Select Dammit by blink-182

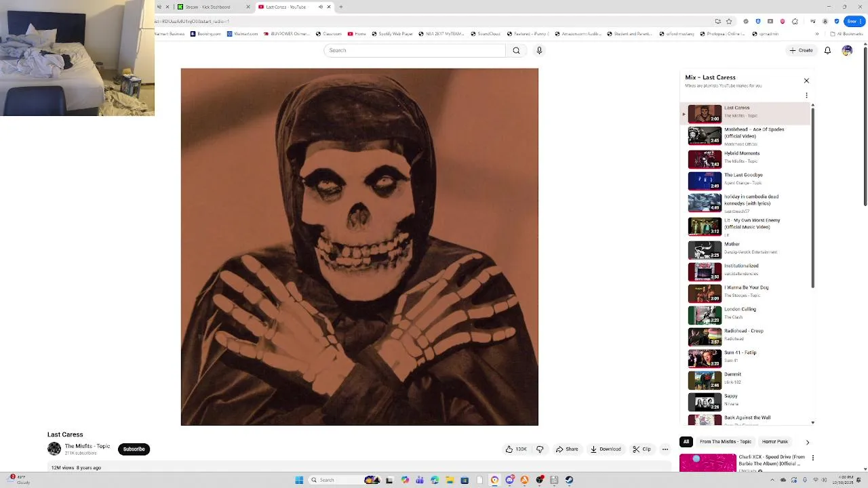[746, 380]
